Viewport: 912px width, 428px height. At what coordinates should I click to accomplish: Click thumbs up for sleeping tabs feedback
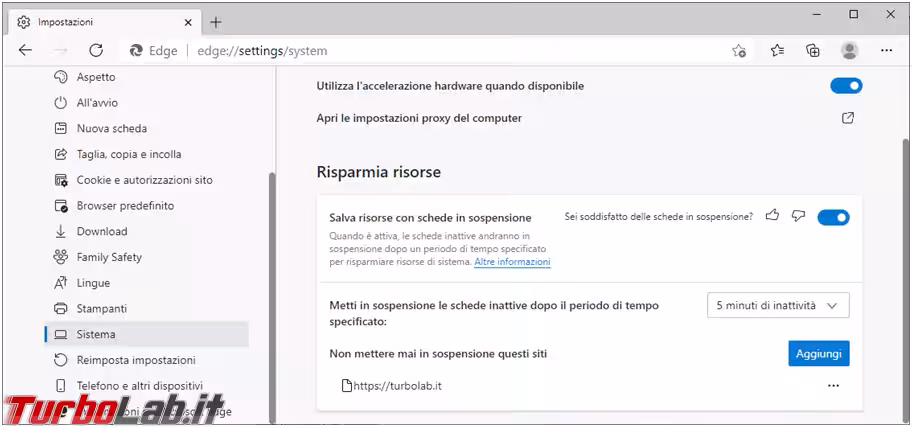[772, 216]
